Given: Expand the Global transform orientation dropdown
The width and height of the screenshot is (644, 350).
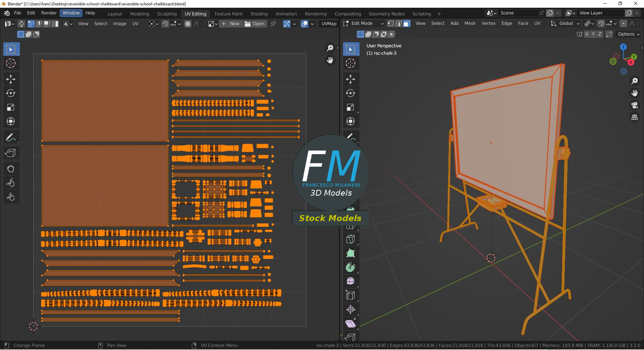Looking at the screenshot, I should (565, 24).
